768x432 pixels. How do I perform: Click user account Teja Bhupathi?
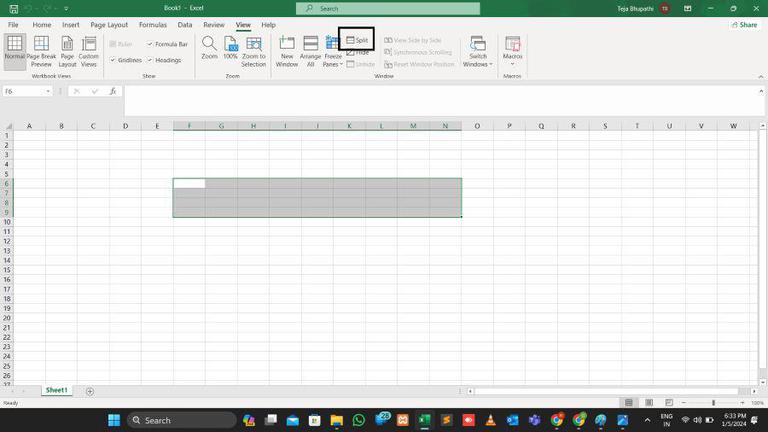(644, 8)
